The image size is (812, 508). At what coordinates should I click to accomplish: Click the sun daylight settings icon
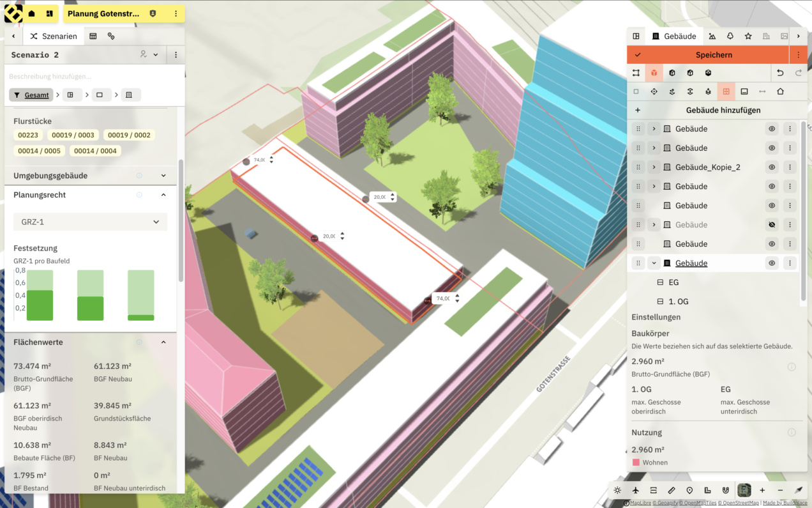(x=617, y=490)
